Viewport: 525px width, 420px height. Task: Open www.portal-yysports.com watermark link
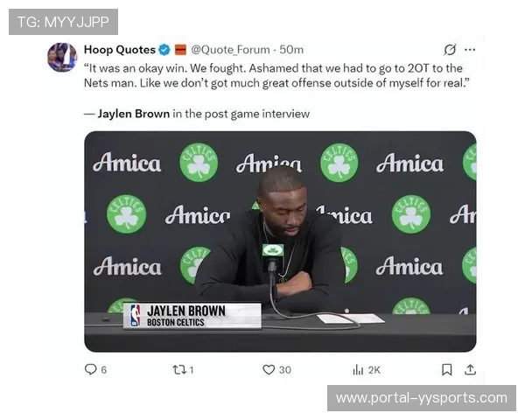(422, 398)
